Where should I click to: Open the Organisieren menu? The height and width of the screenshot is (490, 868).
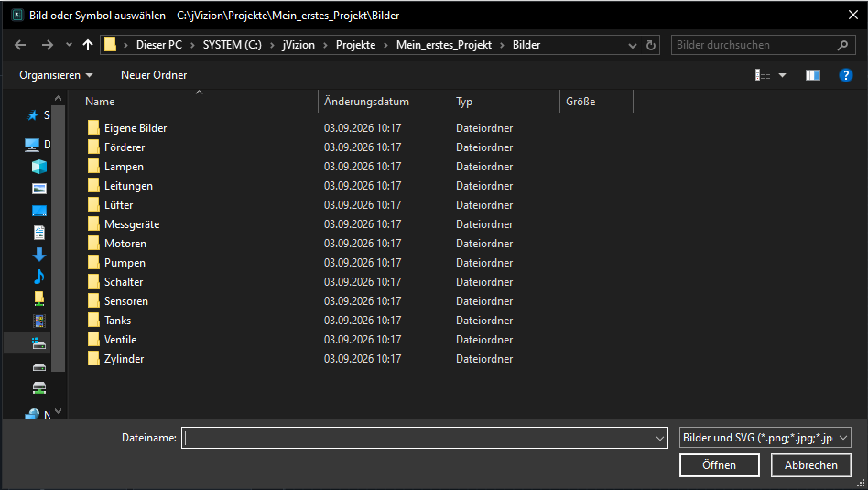coord(56,75)
